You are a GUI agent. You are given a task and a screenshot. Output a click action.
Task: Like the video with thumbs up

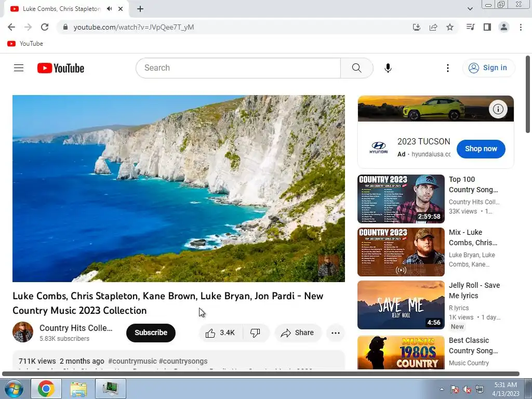(x=221, y=333)
